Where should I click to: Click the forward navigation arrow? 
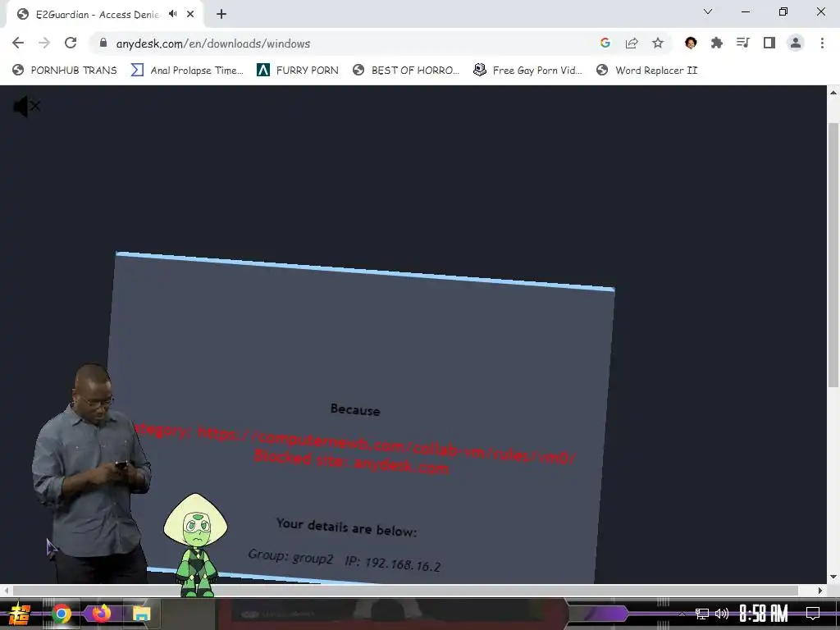pyautogui.click(x=44, y=43)
